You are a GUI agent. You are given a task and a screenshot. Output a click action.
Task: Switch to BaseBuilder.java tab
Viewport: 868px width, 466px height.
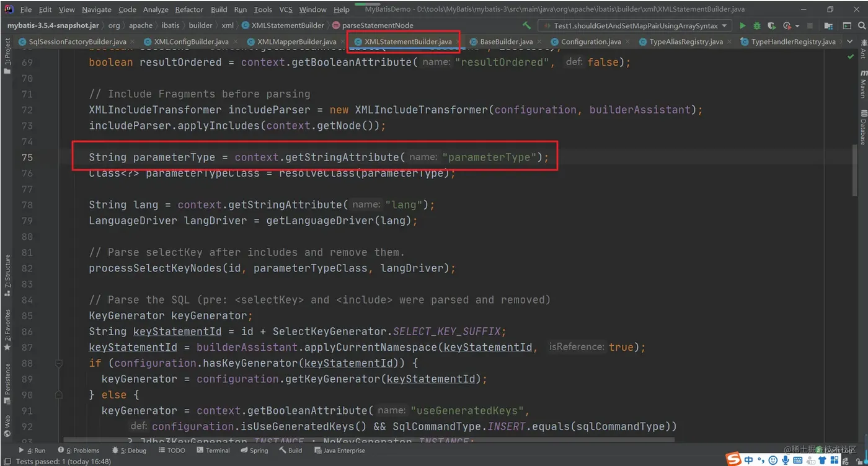coord(507,42)
